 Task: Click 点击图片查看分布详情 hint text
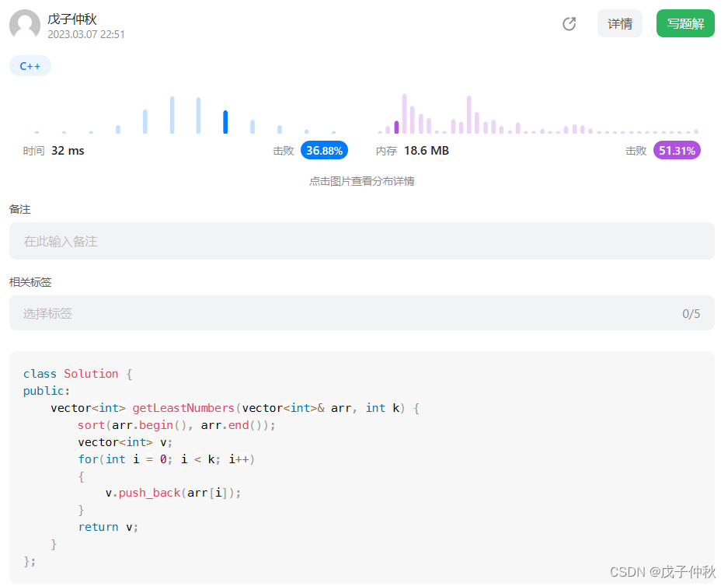click(x=362, y=181)
